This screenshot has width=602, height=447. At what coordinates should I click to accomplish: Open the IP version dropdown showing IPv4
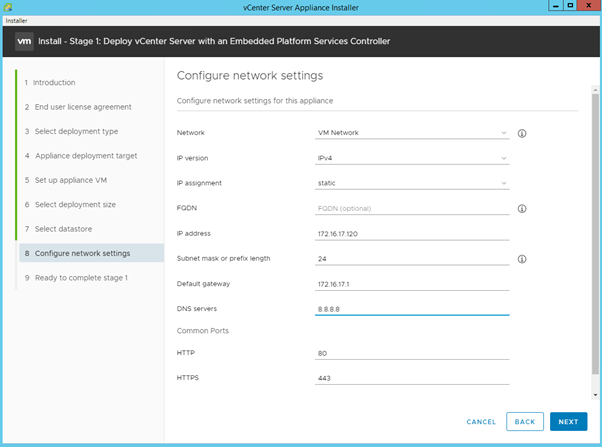pyautogui.click(x=412, y=158)
